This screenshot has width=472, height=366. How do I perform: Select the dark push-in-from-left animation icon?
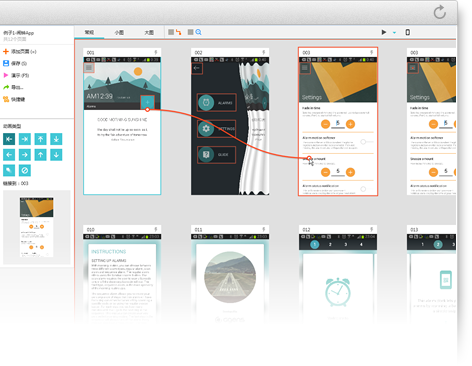pyautogui.click(x=9, y=139)
